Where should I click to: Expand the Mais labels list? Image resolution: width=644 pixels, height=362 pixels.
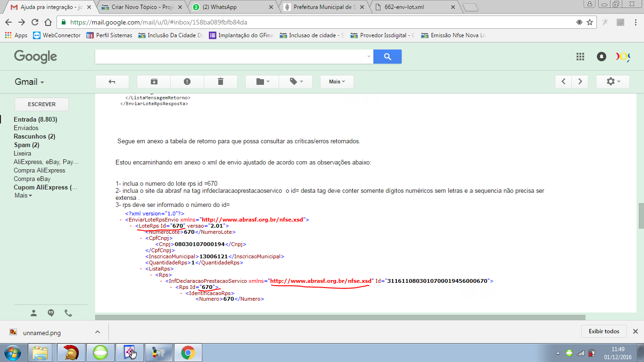(x=23, y=196)
